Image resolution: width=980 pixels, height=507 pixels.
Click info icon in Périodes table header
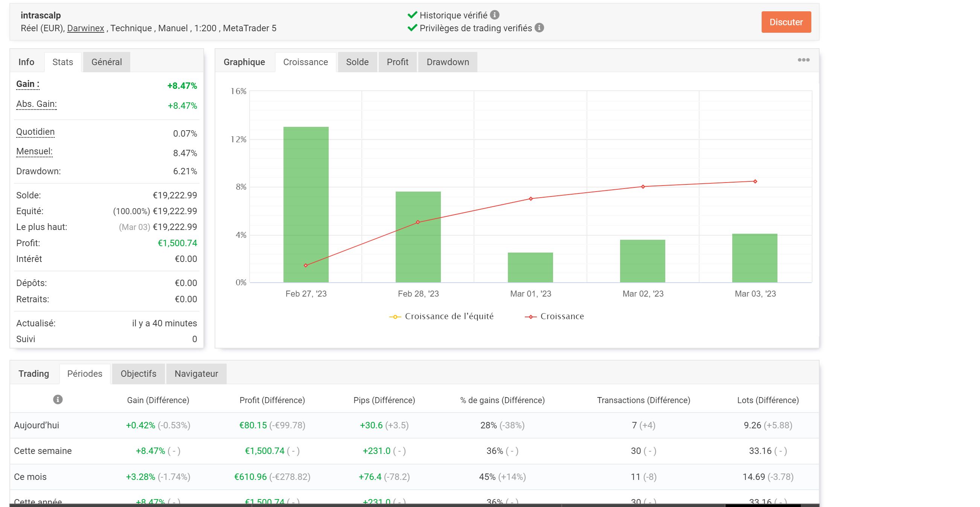click(x=58, y=399)
